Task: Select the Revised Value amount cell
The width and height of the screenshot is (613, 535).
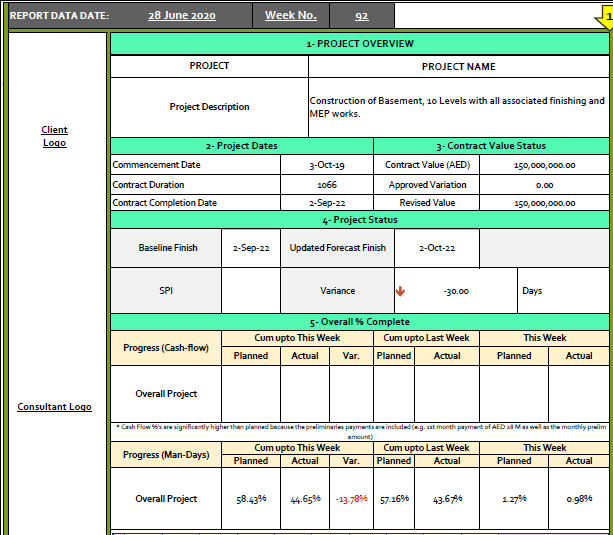Action: click(x=544, y=203)
